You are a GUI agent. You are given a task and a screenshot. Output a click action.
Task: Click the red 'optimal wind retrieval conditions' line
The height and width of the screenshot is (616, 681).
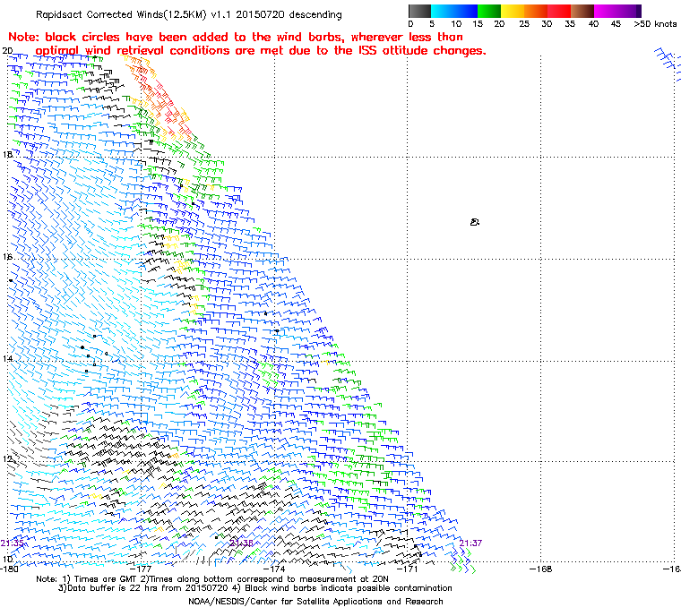point(261,51)
